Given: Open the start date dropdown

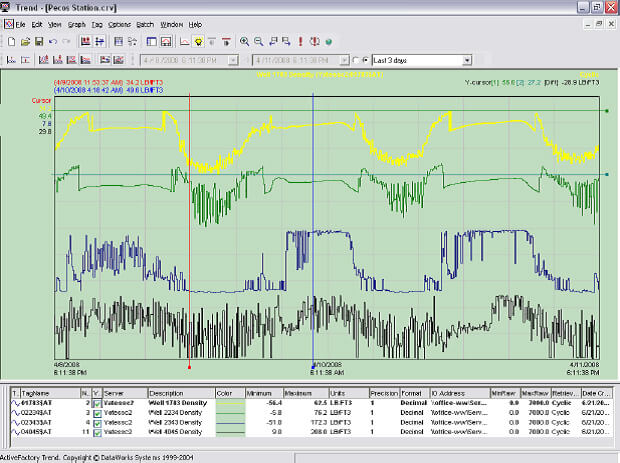Looking at the screenshot, I should [233, 60].
